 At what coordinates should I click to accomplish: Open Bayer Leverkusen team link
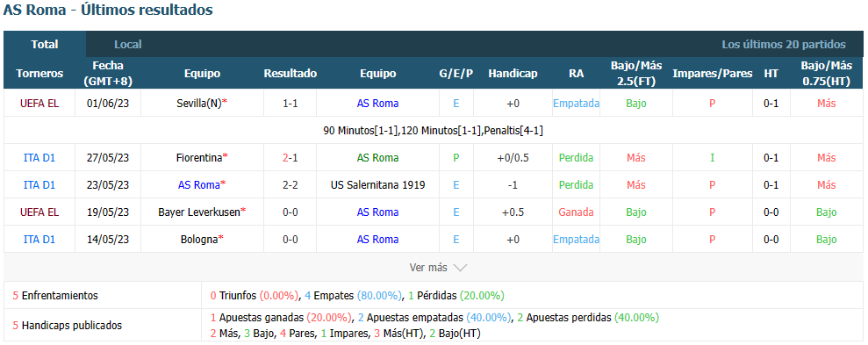198,212
